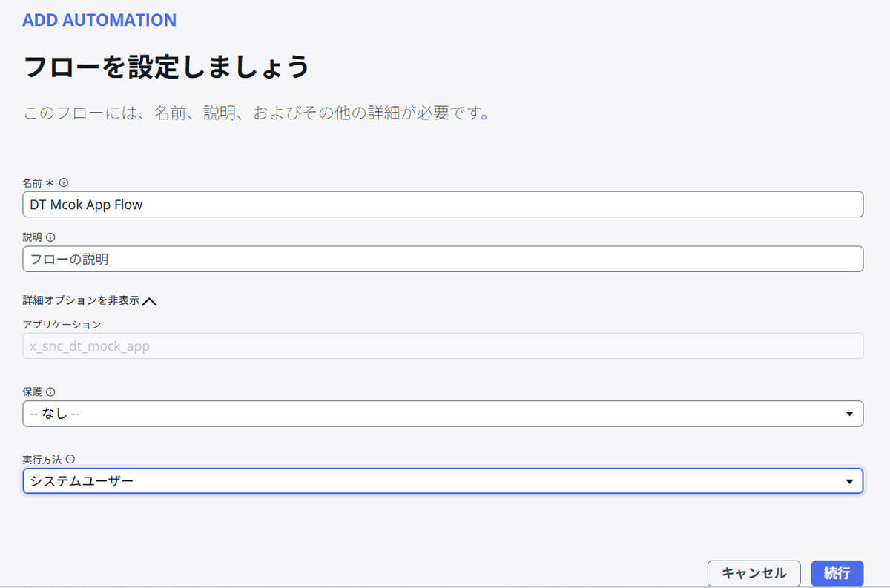This screenshot has height=588, width=890.
Task: Click the info icon beside 実行方法 label
Action: tap(71, 459)
